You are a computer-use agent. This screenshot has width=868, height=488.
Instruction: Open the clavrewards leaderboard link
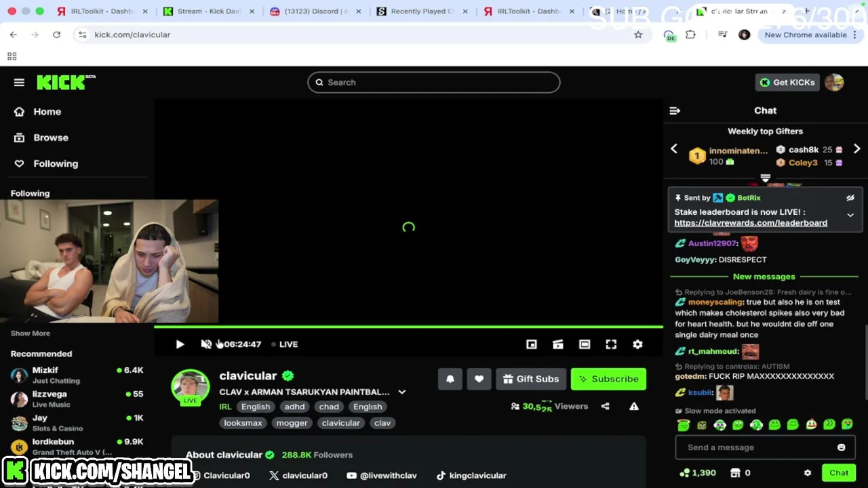(751, 223)
